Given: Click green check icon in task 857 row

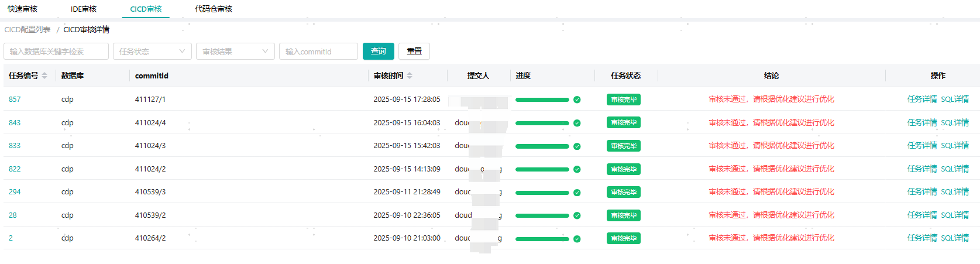Looking at the screenshot, I should 577,100.
